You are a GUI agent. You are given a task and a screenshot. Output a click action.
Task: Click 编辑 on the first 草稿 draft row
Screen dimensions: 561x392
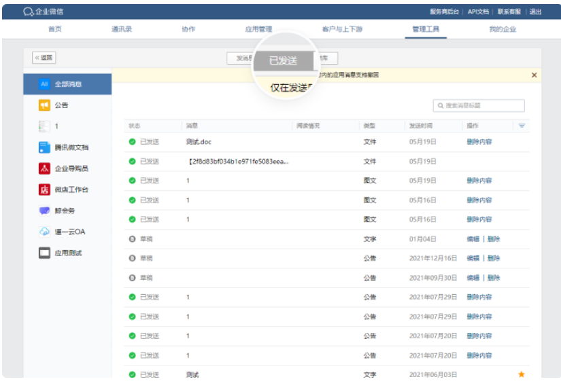pos(473,239)
